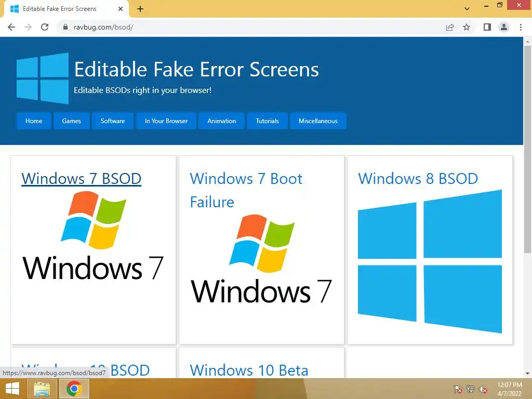Open the In Your Browser menu item
Image resolution: width=532 pixels, height=399 pixels.
click(x=166, y=121)
